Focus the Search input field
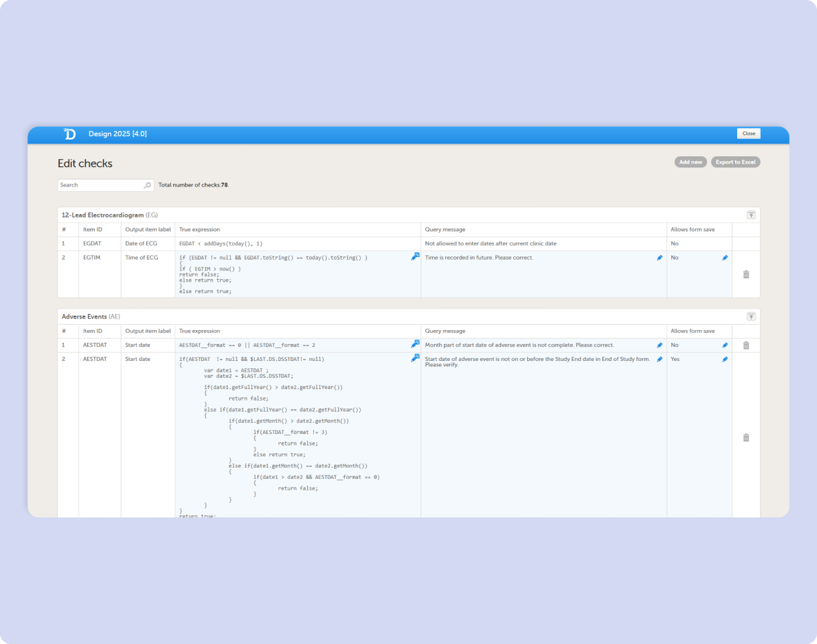Image resolution: width=817 pixels, height=644 pixels. [x=101, y=185]
